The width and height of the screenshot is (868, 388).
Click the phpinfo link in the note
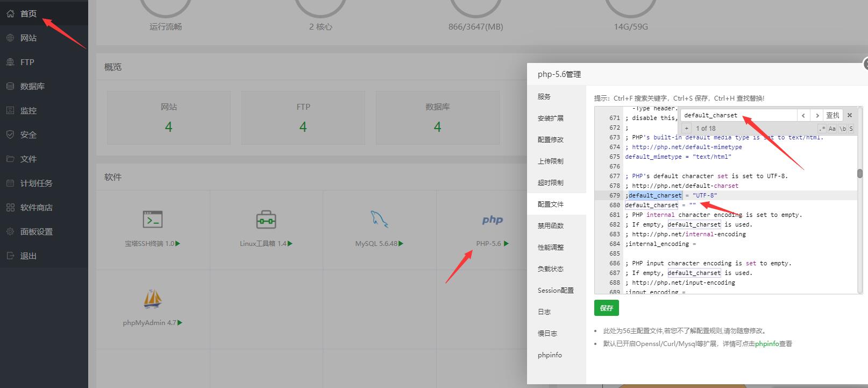pyautogui.click(x=766, y=344)
